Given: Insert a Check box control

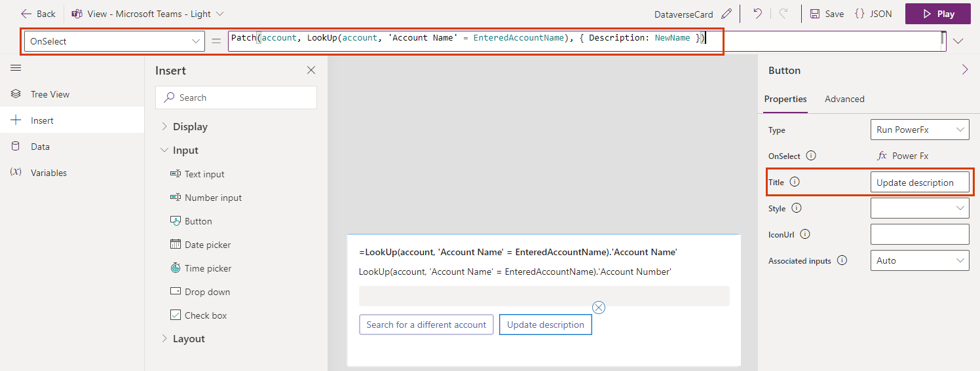Looking at the screenshot, I should point(198,315).
